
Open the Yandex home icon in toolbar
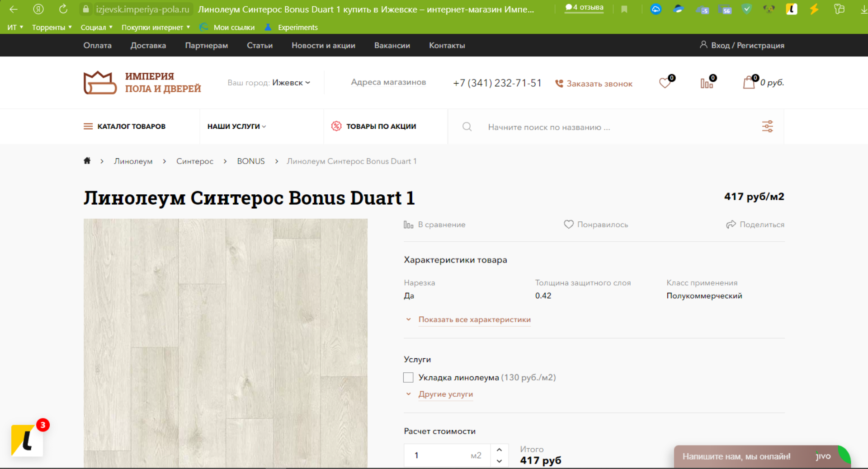click(x=38, y=9)
